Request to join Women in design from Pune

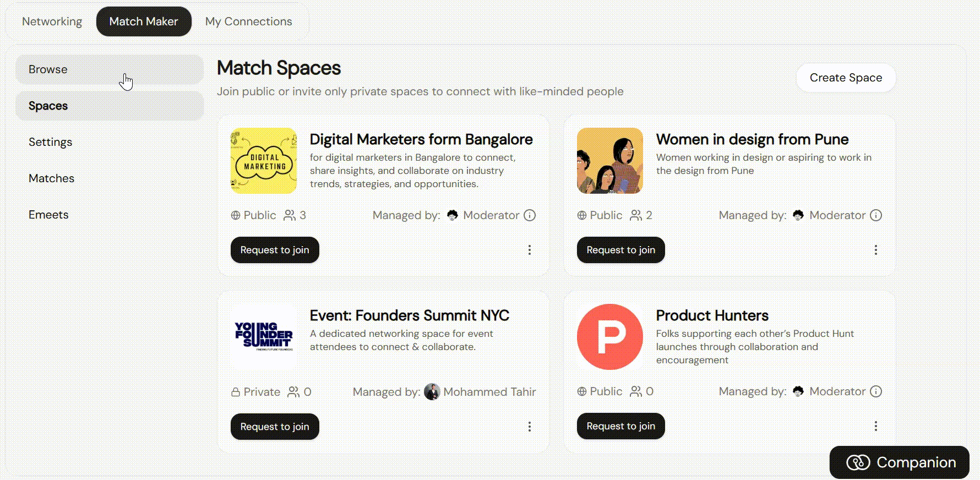[621, 250]
